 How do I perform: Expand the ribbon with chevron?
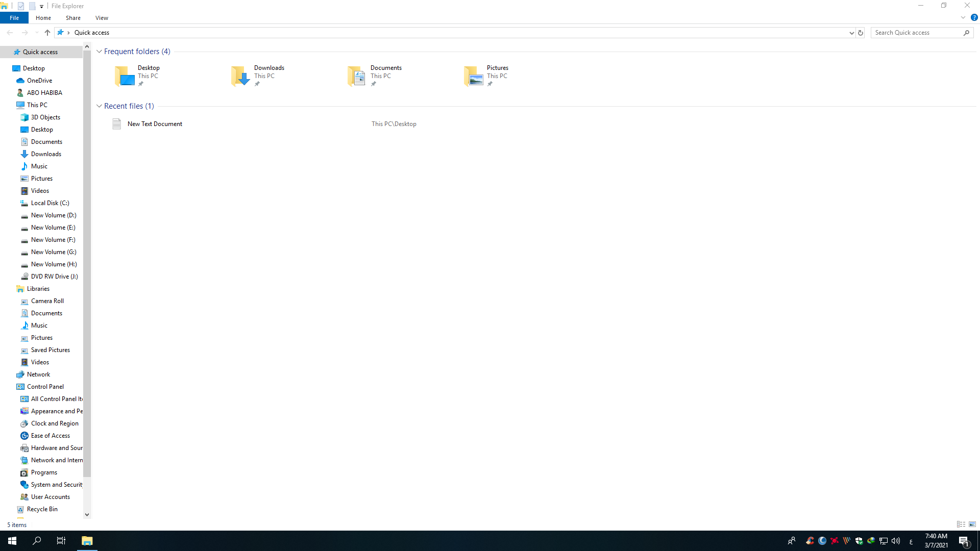pyautogui.click(x=963, y=17)
